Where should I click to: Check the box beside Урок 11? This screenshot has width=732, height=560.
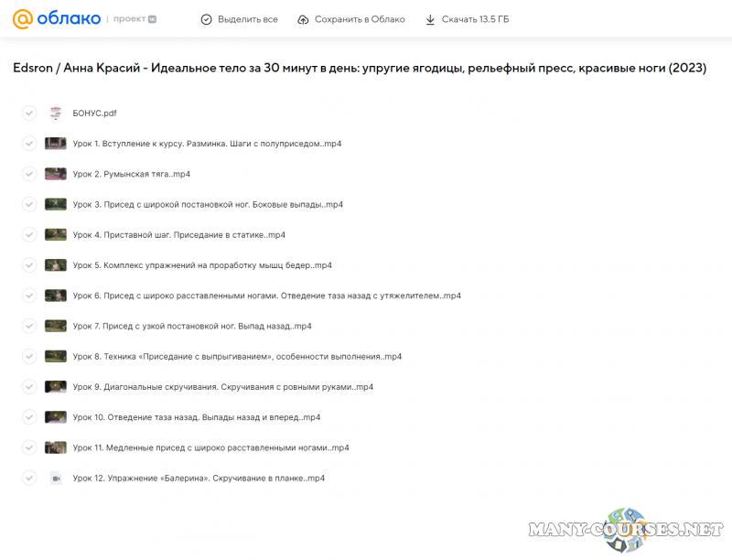click(29, 447)
